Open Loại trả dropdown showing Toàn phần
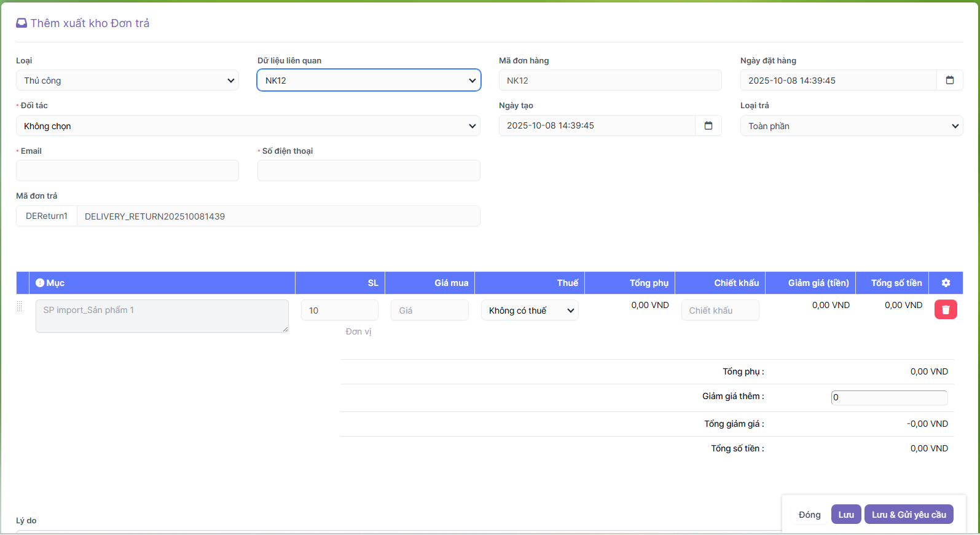 (x=851, y=126)
